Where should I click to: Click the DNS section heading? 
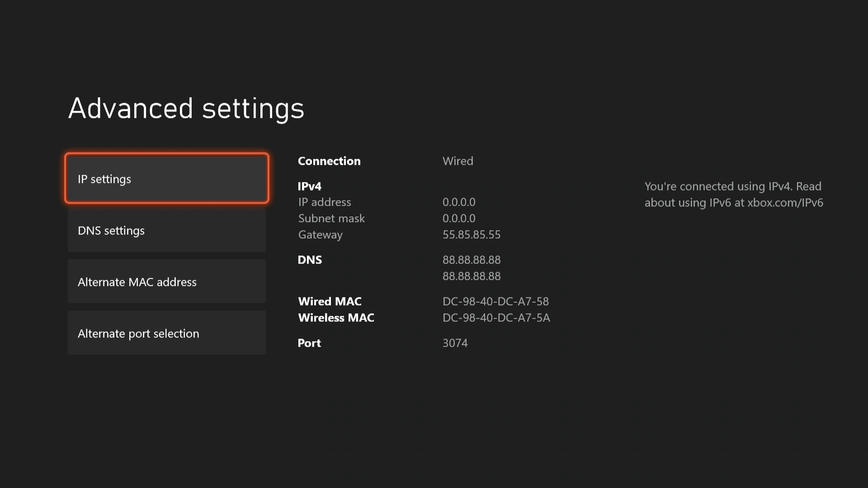click(x=310, y=260)
